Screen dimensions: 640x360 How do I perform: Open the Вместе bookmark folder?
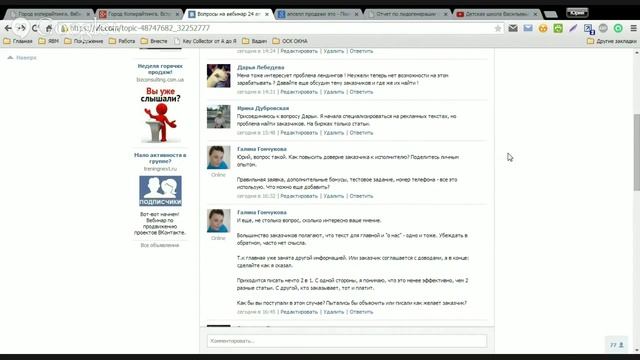click(x=154, y=41)
